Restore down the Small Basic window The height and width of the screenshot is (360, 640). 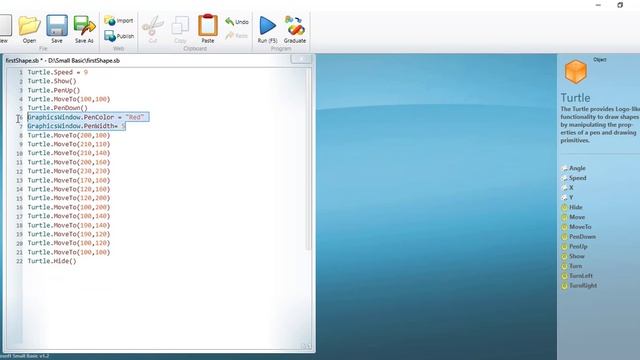coord(620,5)
